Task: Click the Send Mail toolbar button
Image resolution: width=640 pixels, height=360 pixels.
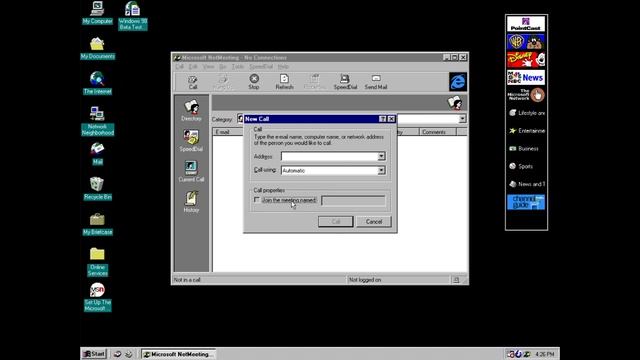Action: (376, 82)
